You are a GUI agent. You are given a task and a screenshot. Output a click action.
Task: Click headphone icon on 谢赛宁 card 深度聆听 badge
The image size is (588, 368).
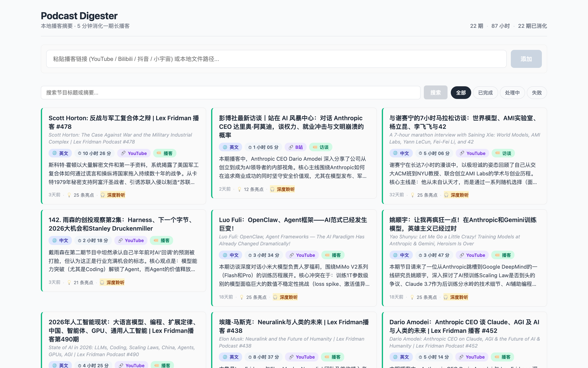tap(446, 195)
